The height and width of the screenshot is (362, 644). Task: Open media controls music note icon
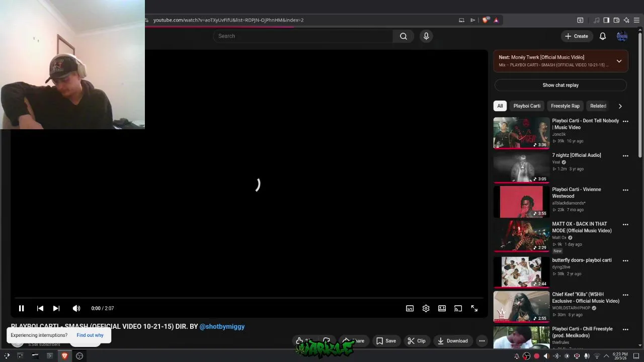tap(597, 20)
